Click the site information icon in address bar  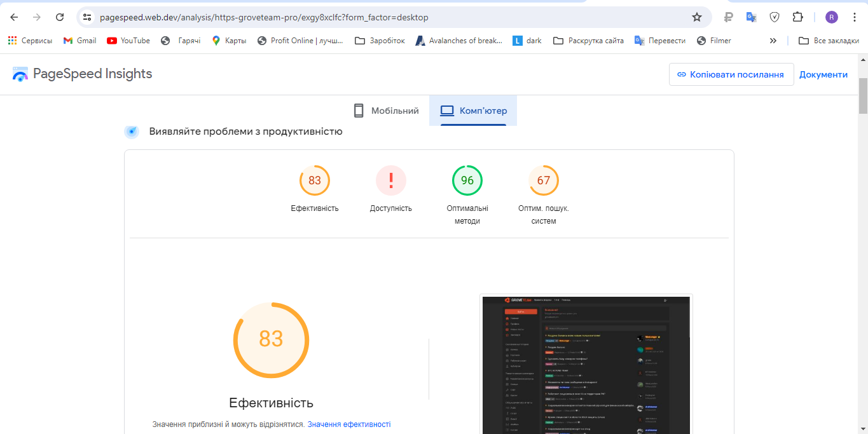click(88, 17)
